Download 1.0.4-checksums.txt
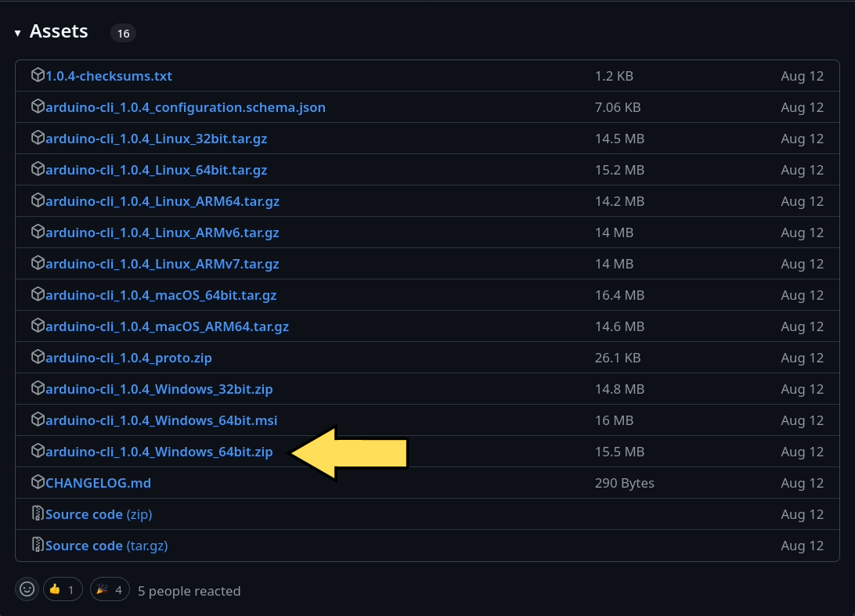 109,76
